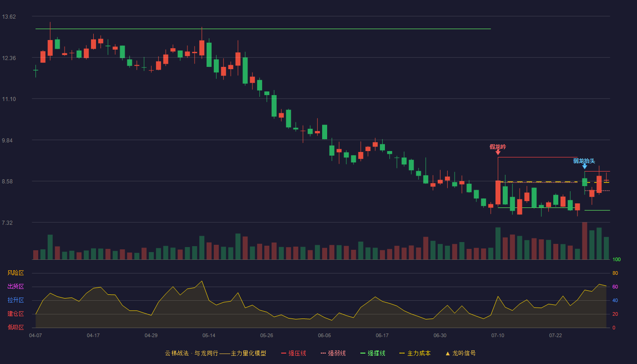Viewport: 637px width, 364px height.
Task: Click the 07-10 date label
Action: click(498, 335)
